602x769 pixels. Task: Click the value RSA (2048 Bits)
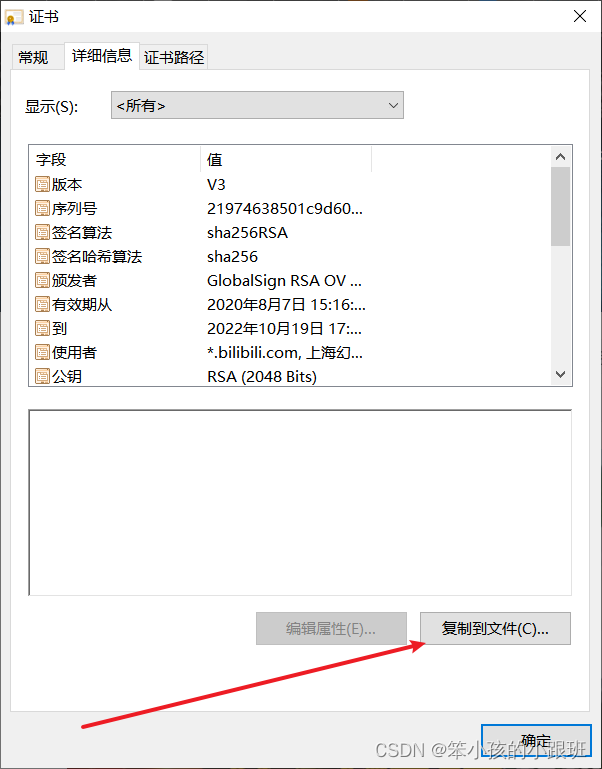pyautogui.click(x=262, y=377)
